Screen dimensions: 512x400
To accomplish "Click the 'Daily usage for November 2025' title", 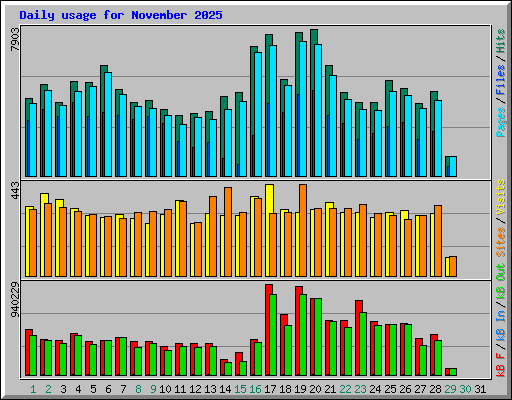I will 121,15.
